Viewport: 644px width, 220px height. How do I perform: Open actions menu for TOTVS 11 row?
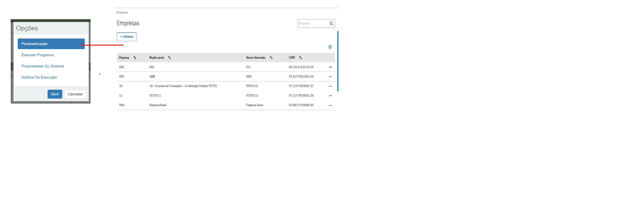tap(330, 96)
